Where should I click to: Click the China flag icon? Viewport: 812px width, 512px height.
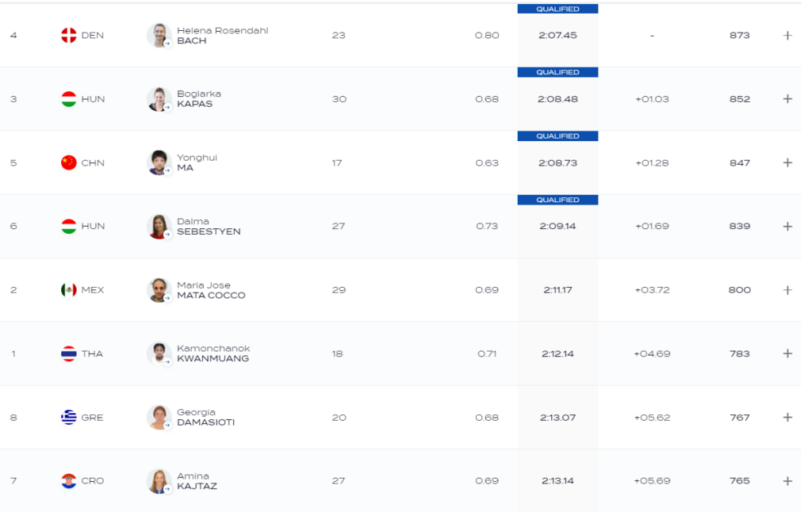(x=69, y=162)
